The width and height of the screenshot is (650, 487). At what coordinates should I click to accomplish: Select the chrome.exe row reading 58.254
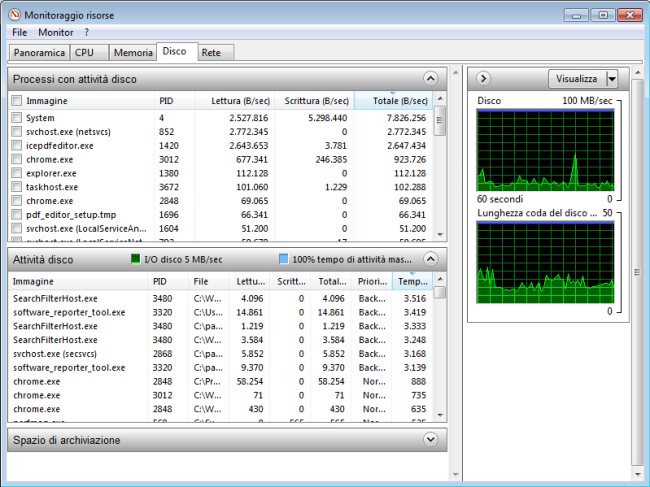pos(220,381)
